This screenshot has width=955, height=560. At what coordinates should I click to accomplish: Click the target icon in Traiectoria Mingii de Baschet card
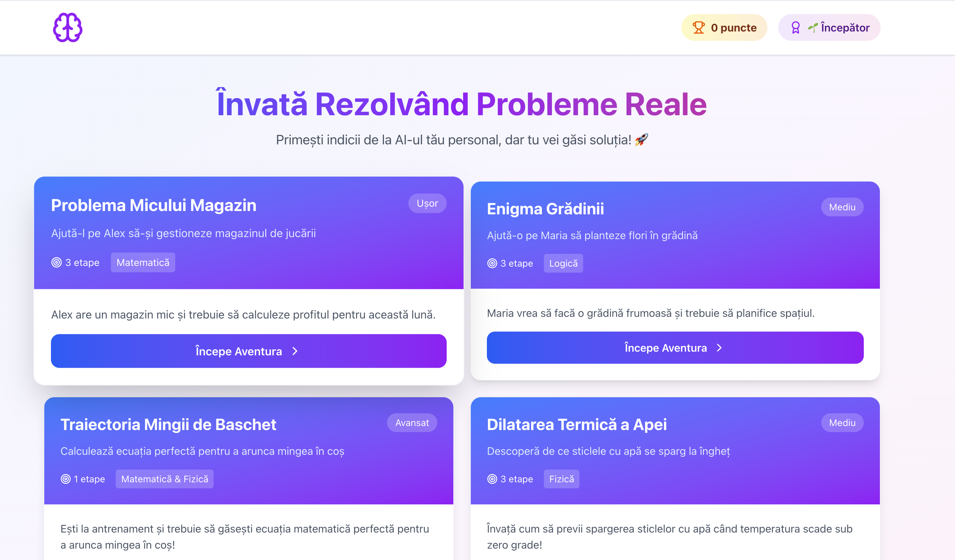coord(66,479)
